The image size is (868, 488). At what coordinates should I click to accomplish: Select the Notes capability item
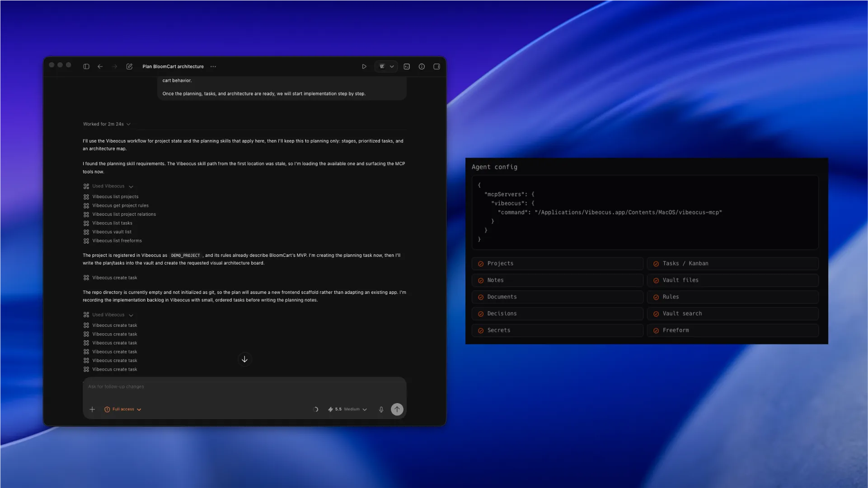(558, 280)
